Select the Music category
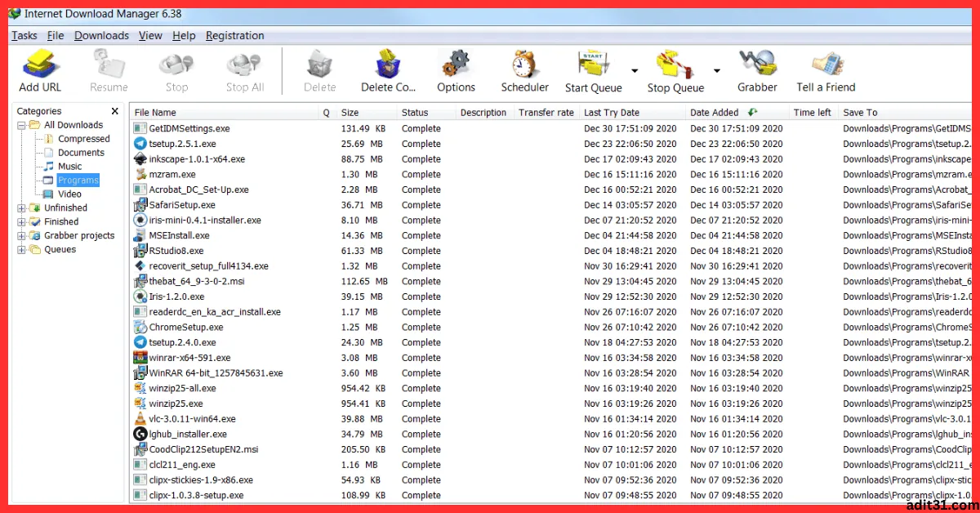Screen dimensions: 980x513 coord(69,167)
